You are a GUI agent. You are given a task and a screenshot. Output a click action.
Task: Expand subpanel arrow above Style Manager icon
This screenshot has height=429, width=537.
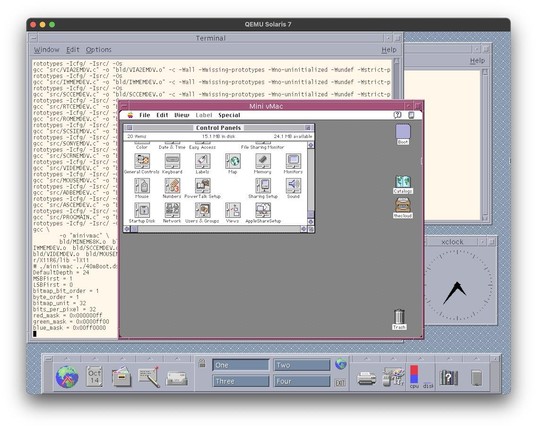[394, 359]
